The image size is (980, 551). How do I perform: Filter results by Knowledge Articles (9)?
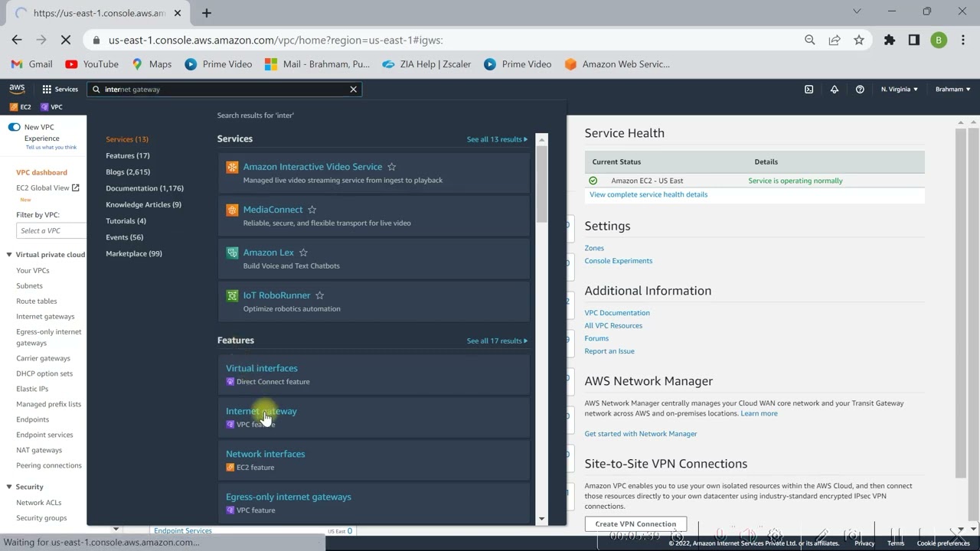pyautogui.click(x=143, y=204)
